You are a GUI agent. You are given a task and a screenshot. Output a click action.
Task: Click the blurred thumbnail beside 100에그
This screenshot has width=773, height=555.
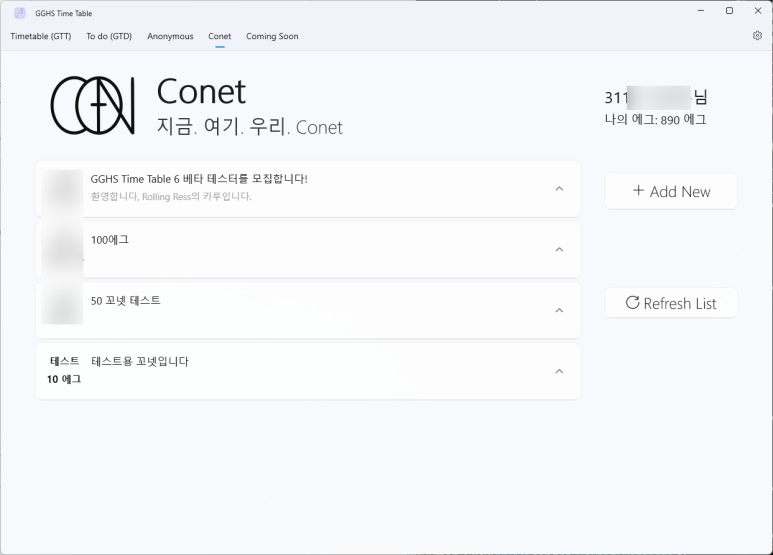pyautogui.click(x=62, y=249)
